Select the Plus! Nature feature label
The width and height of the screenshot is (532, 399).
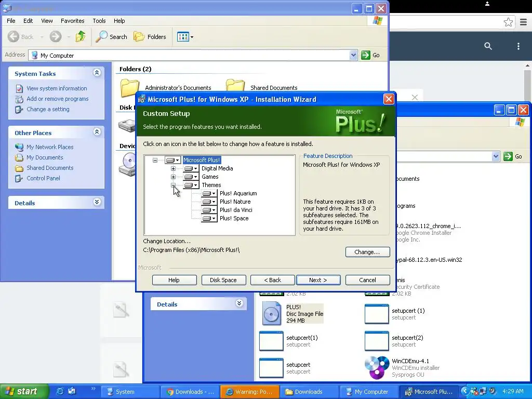(x=235, y=202)
